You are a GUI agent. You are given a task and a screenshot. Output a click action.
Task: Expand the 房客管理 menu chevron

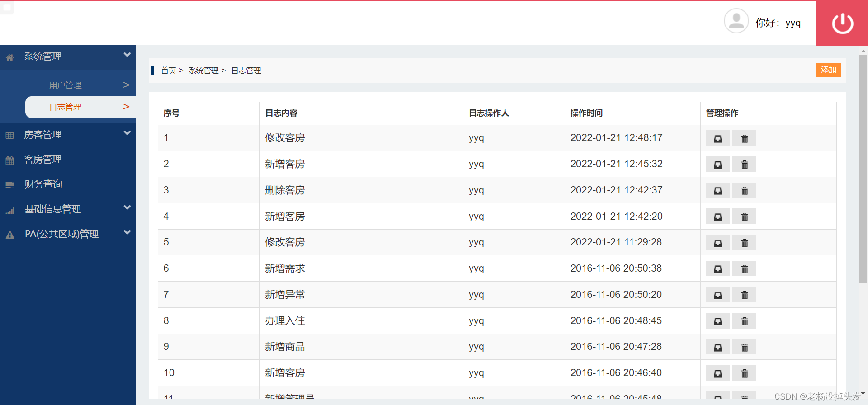pos(127,133)
